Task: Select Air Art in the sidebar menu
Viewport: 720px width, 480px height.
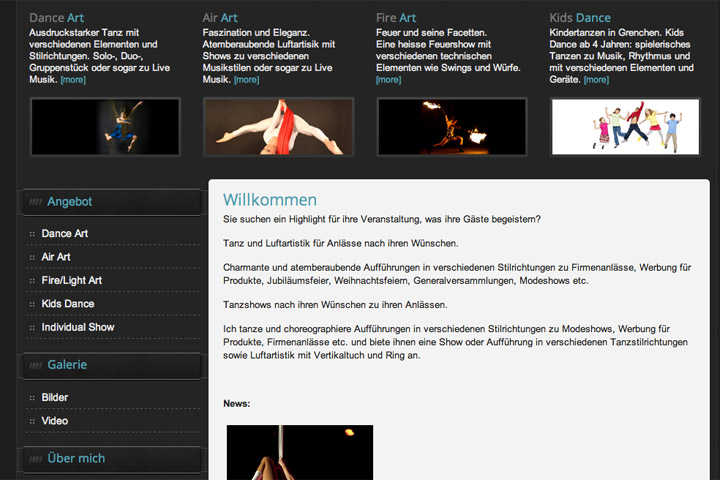Action: pos(56,257)
